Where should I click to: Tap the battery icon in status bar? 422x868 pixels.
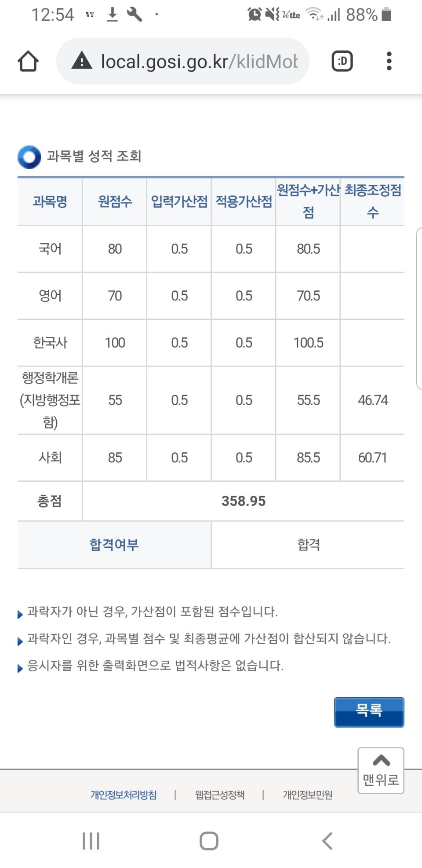[386, 15]
